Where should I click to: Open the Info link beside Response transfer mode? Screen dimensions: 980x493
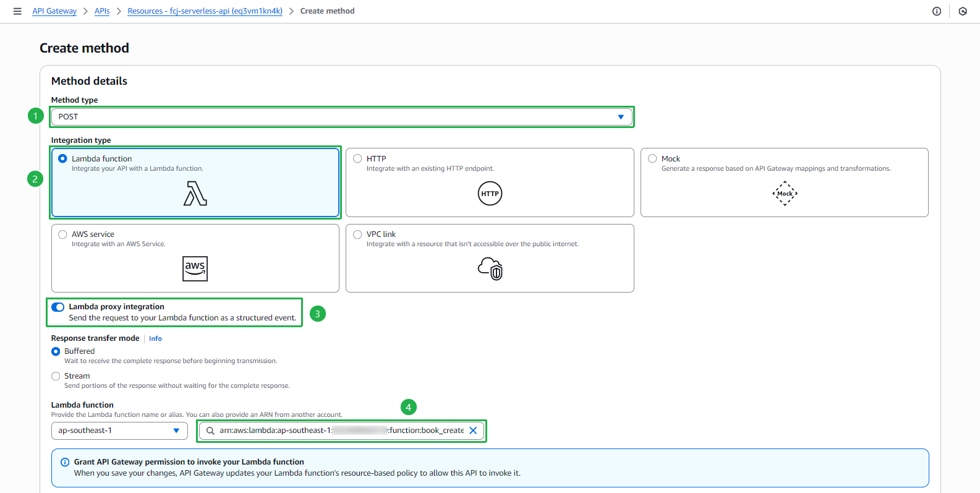tap(155, 338)
